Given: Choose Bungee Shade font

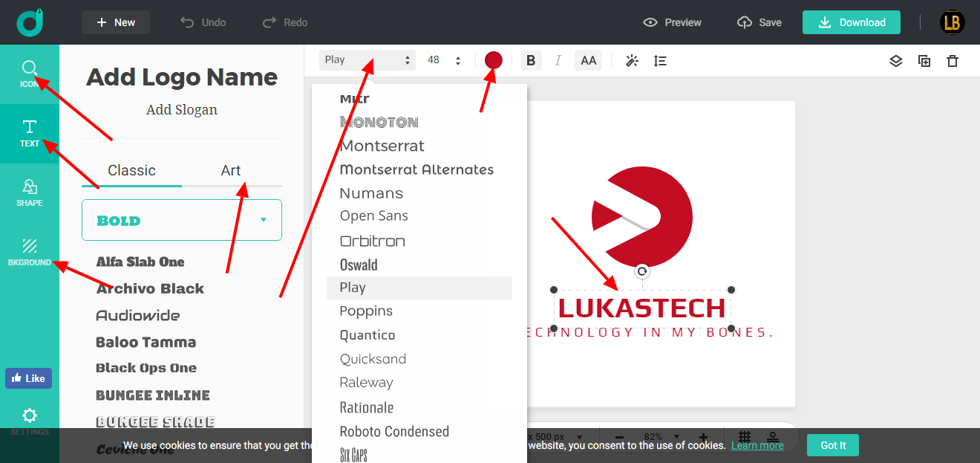Looking at the screenshot, I should coord(155,421).
